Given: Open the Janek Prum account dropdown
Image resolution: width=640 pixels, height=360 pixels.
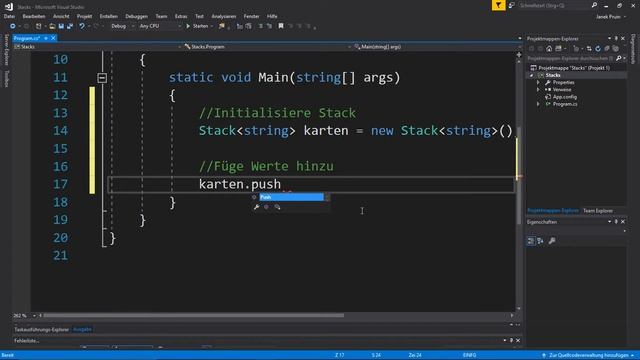Looking at the screenshot, I should [611, 17].
